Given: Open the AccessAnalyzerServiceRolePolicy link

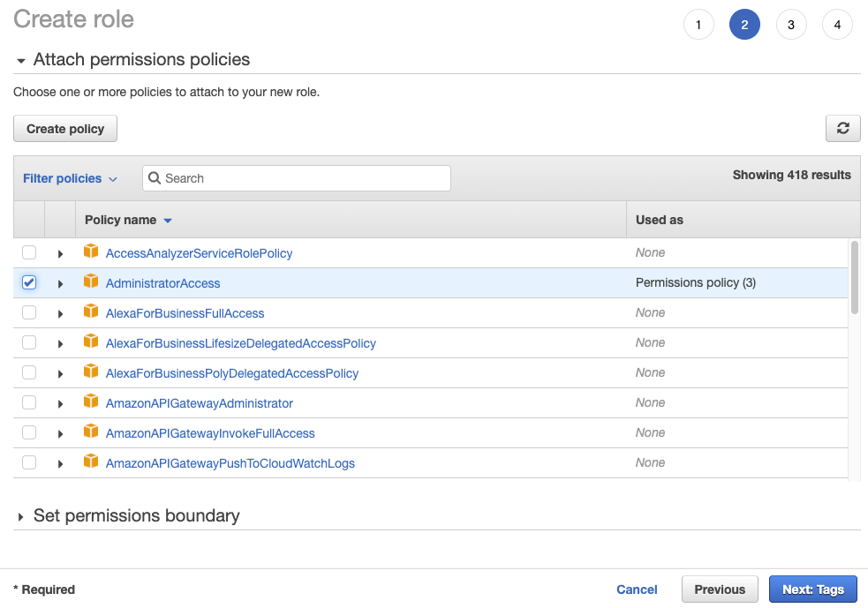Looking at the screenshot, I should point(199,253).
